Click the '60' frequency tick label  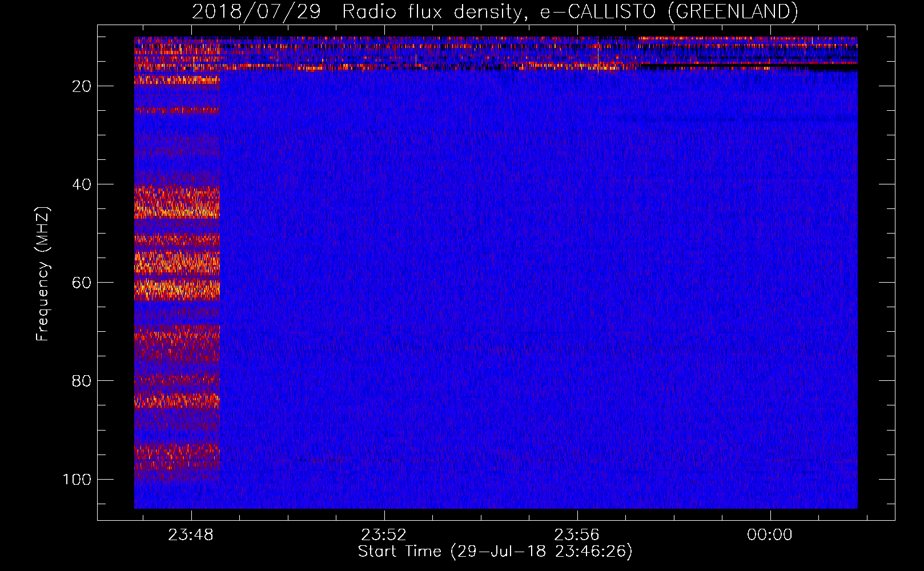82,283
